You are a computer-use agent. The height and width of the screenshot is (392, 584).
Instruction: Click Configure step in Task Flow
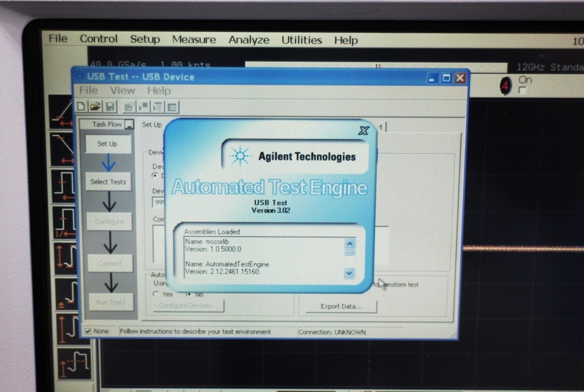[109, 222]
